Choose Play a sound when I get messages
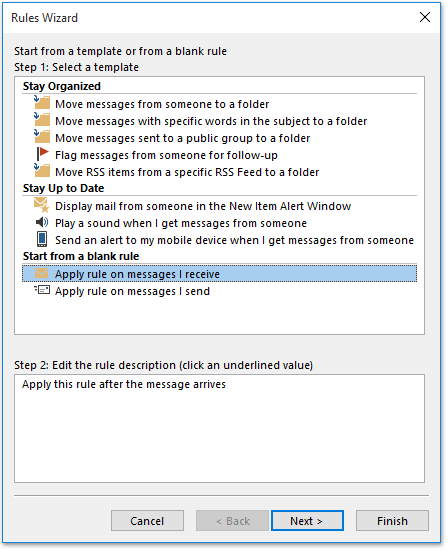447x551 pixels. coord(181,223)
